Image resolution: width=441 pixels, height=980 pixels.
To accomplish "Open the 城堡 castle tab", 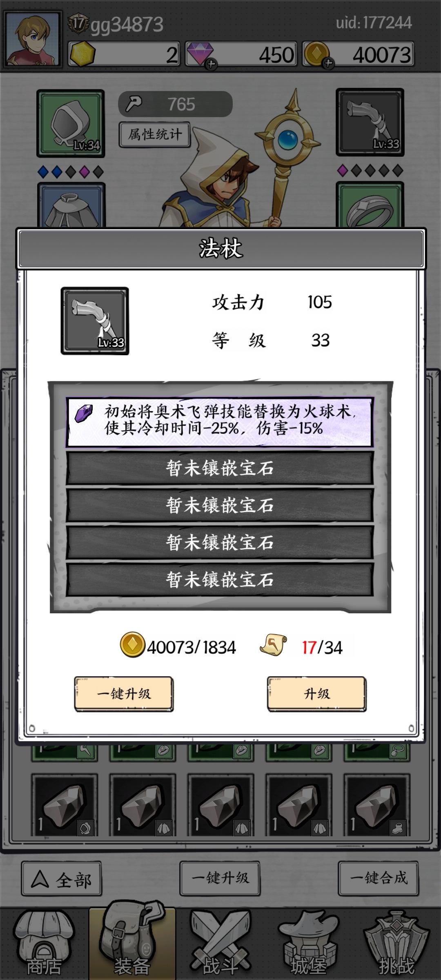I will (x=309, y=944).
